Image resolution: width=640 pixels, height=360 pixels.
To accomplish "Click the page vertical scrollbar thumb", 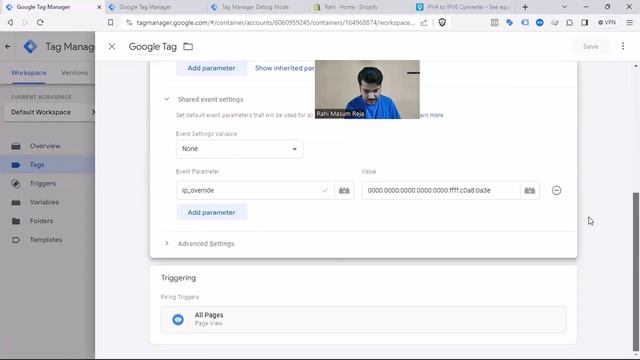I will pos(636,270).
